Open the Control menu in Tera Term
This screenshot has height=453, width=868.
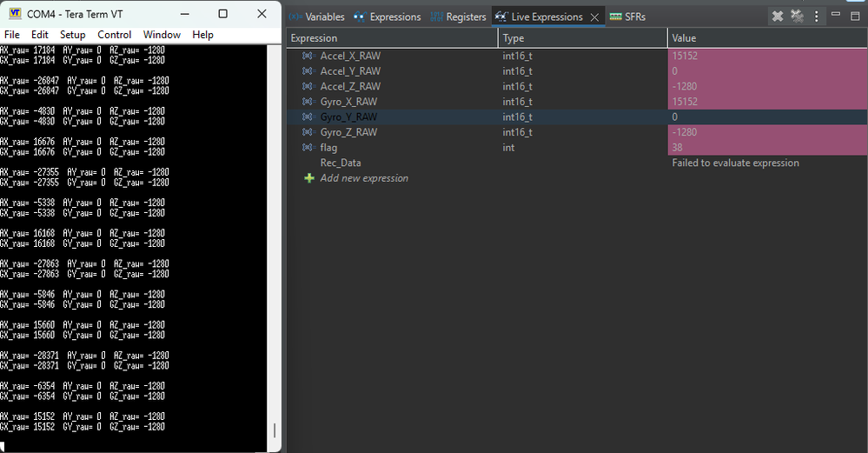pos(114,34)
